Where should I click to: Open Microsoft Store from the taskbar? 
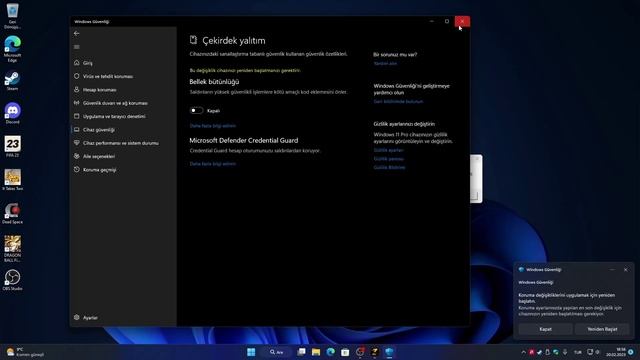[x=345, y=352]
